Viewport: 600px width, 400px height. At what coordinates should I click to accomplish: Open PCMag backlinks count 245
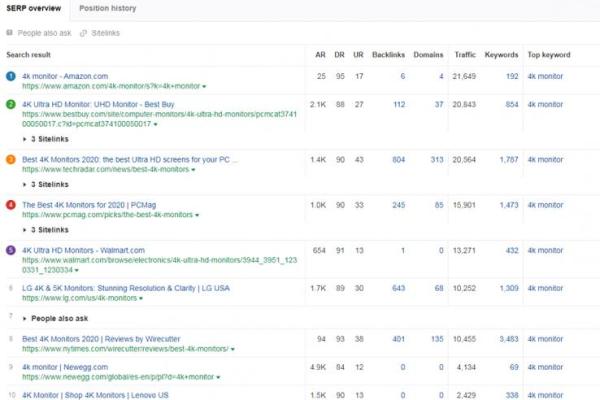point(398,205)
